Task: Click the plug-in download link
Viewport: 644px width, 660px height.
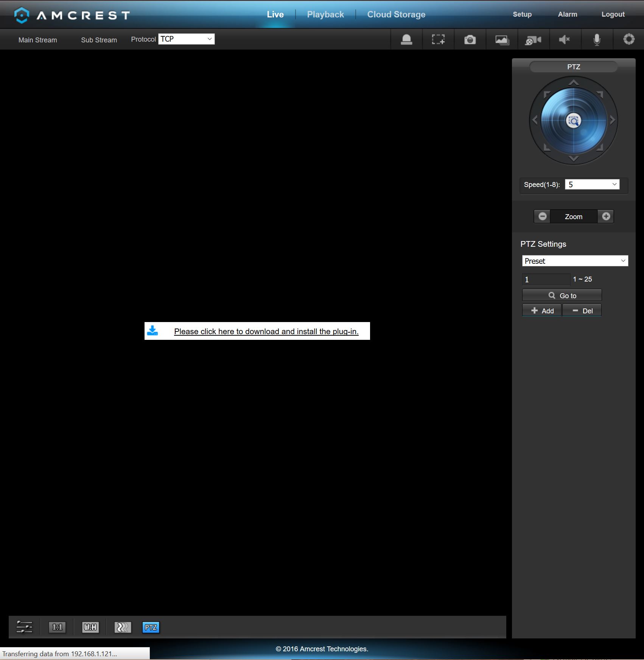Action: [266, 332]
